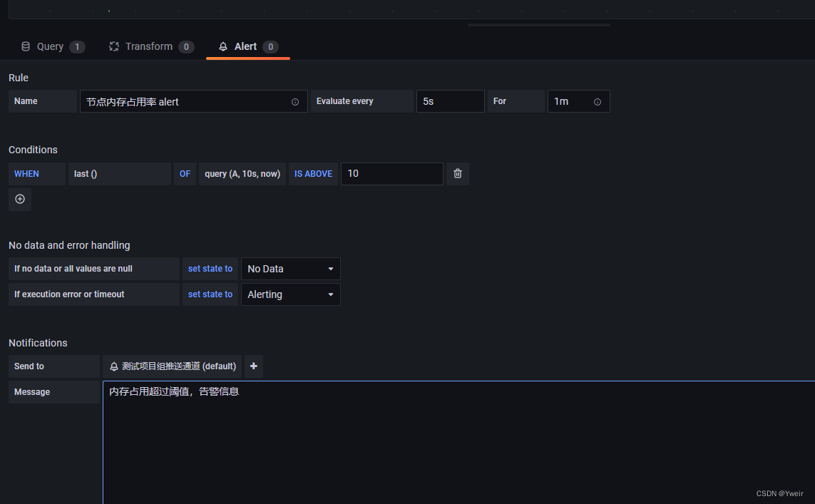Viewport: 815px width, 504px height.
Task: Click the bell icon on the Alert tab
Action: coord(224,46)
